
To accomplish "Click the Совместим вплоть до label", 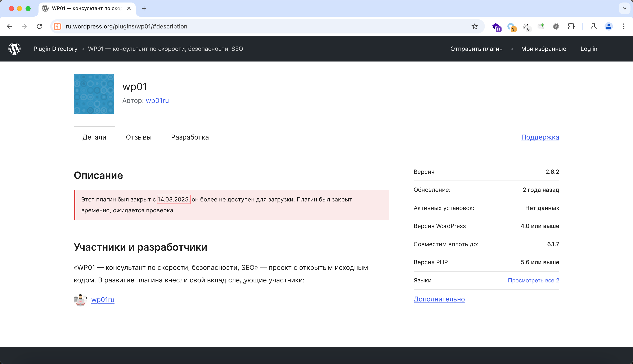I will click(446, 244).
